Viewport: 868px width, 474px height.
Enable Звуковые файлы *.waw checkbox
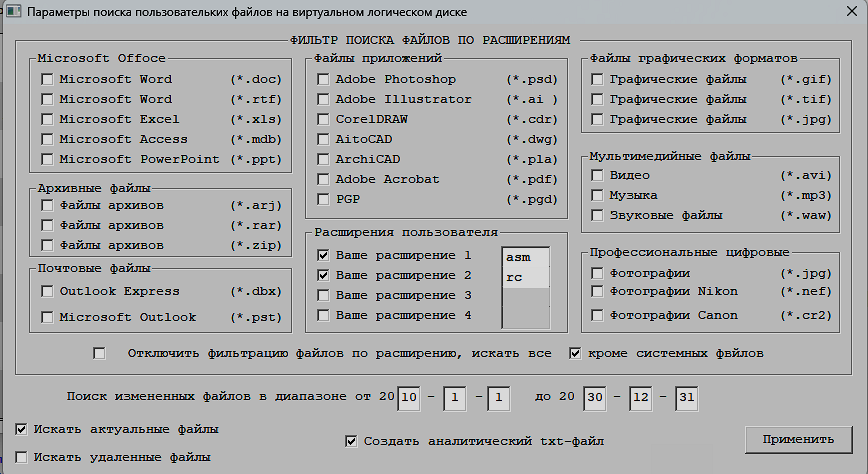pos(597,215)
